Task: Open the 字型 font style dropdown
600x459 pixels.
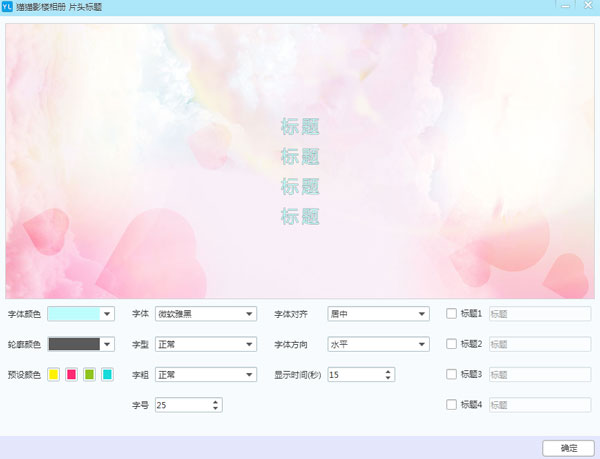Action: (x=206, y=344)
